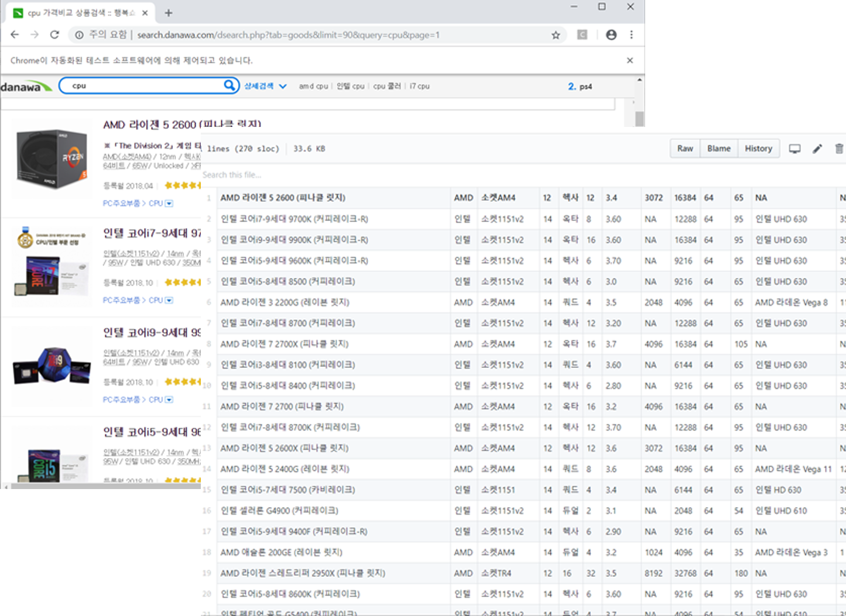Click the 인텔 cpu suggested search
Viewport: 846px width, 616px height.
point(350,86)
